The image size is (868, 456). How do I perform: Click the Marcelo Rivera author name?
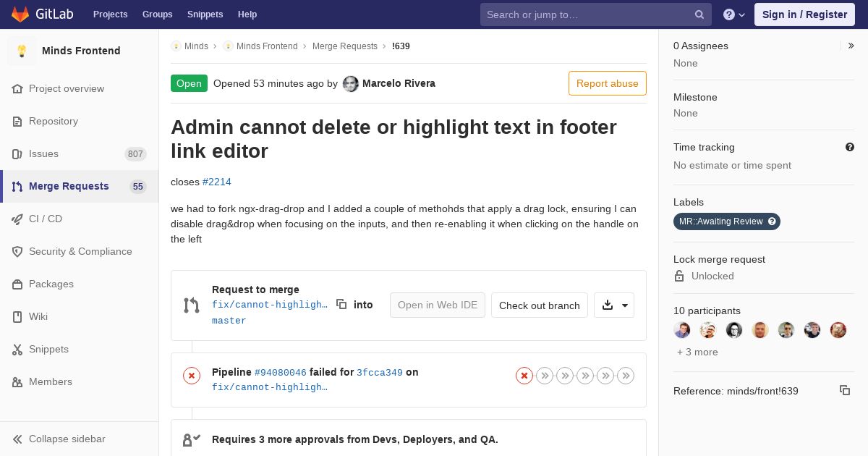[399, 83]
